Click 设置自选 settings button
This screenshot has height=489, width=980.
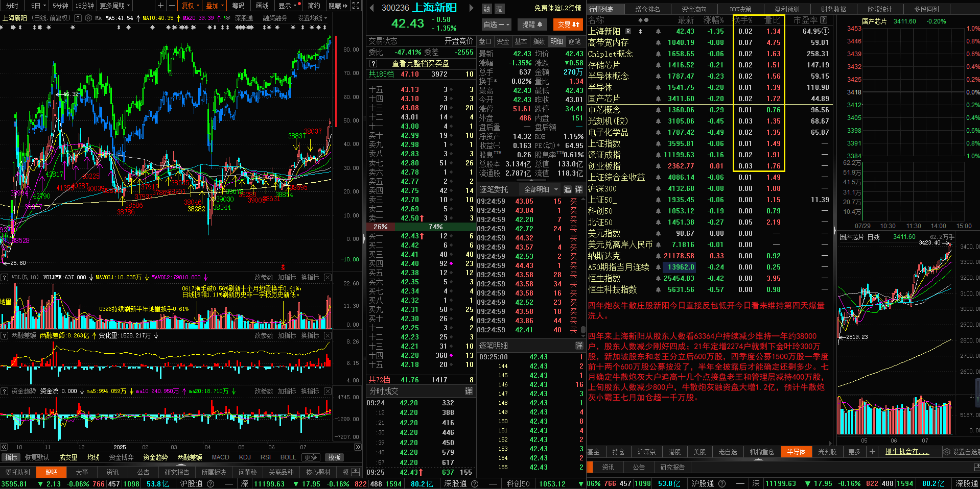962,452
